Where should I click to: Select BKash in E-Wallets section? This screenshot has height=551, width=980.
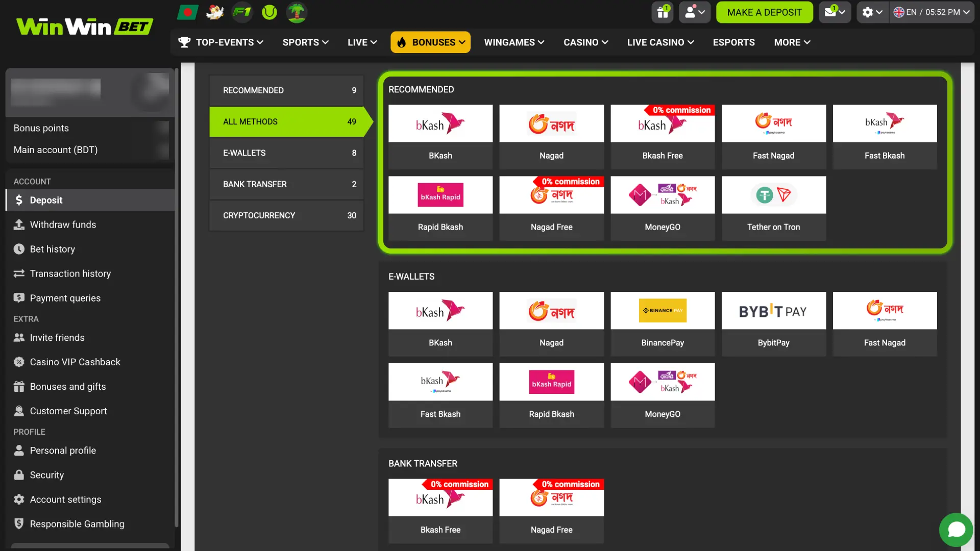[440, 324]
